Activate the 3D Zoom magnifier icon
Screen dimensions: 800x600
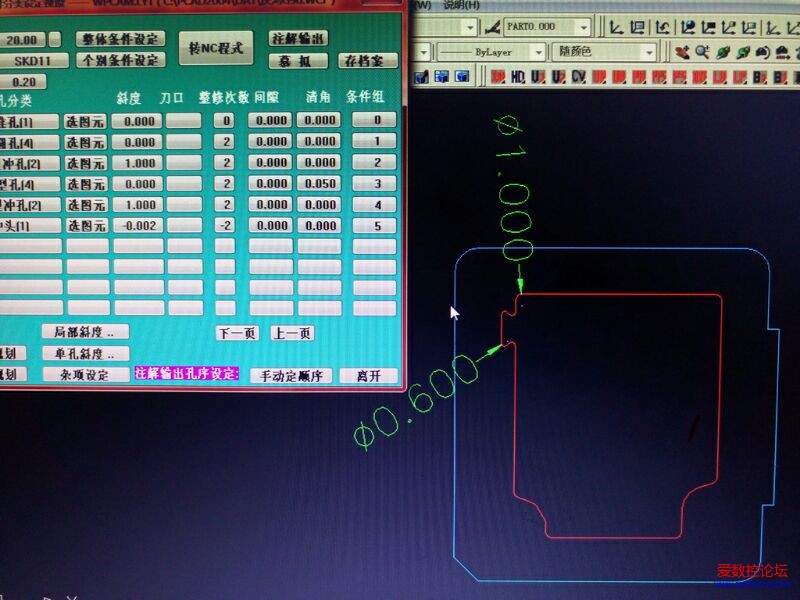(703, 52)
